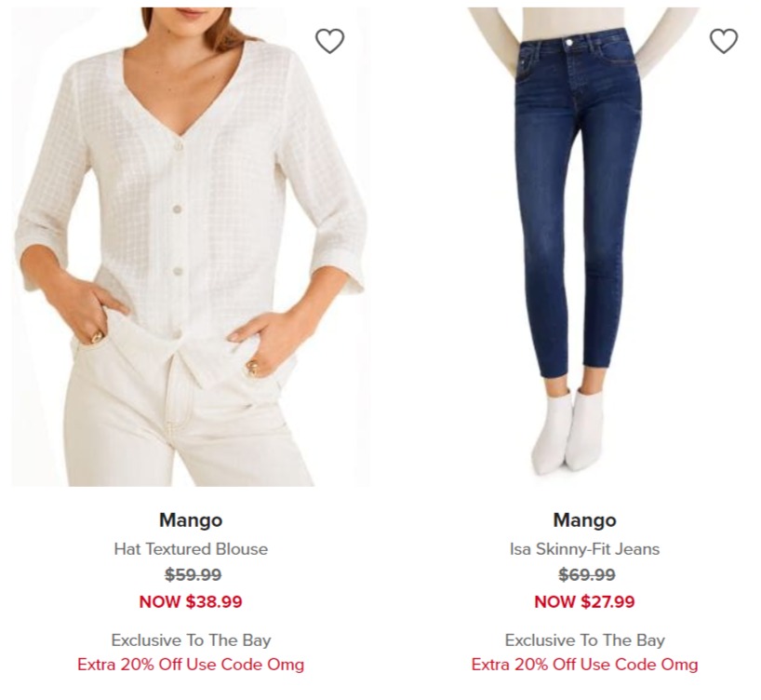Image resolution: width=761 pixels, height=700 pixels.
Task: Open the Hat Textured Blouse product title
Action: [x=191, y=549]
